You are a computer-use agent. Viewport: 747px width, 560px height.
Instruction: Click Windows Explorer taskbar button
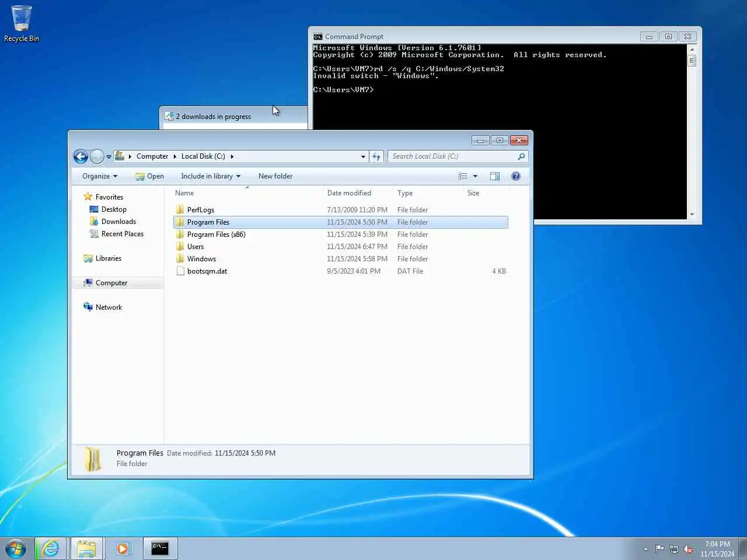(x=86, y=548)
